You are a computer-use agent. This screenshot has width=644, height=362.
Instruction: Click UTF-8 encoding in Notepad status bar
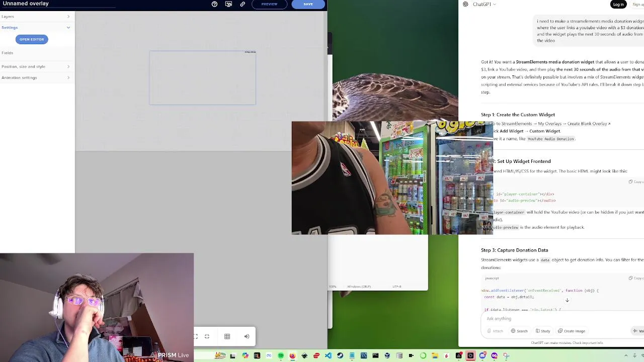pyautogui.click(x=397, y=287)
